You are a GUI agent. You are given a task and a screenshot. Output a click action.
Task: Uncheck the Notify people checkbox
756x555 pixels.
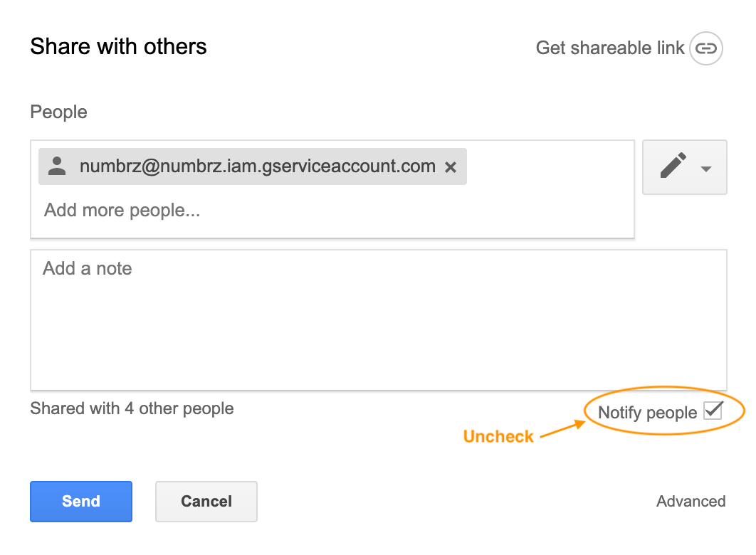pyautogui.click(x=713, y=411)
